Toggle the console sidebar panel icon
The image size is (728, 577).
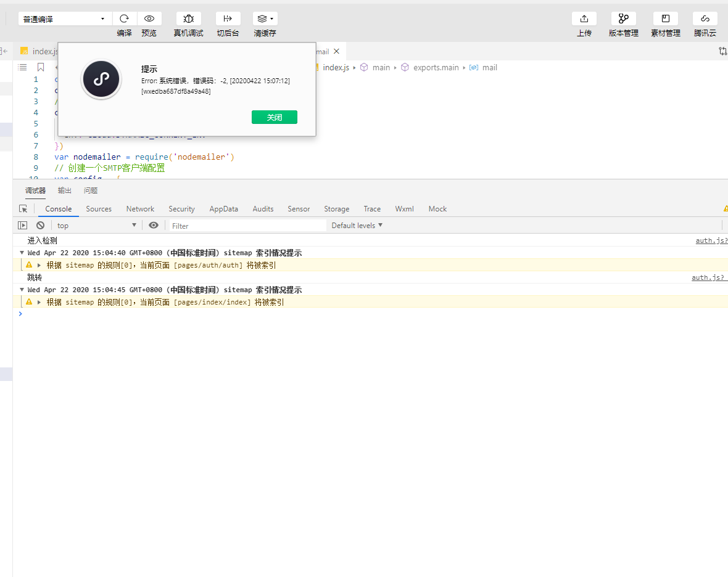(x=22, y=226)
